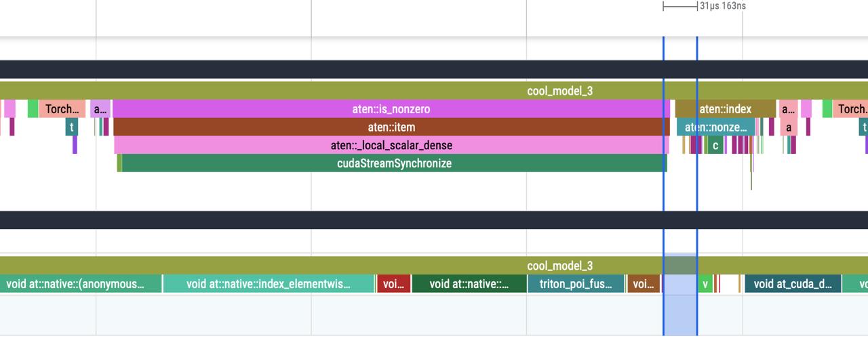The width and height of the screenshot is (868, 362).
Task: Click the void at_cuda_d kernel slice
Action: point(792,284)
